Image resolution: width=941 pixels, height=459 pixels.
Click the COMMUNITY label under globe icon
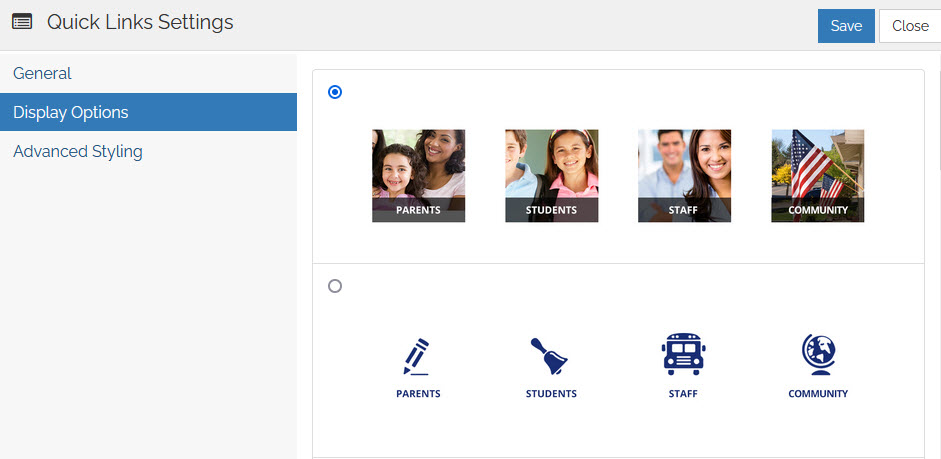coord(818,394)
